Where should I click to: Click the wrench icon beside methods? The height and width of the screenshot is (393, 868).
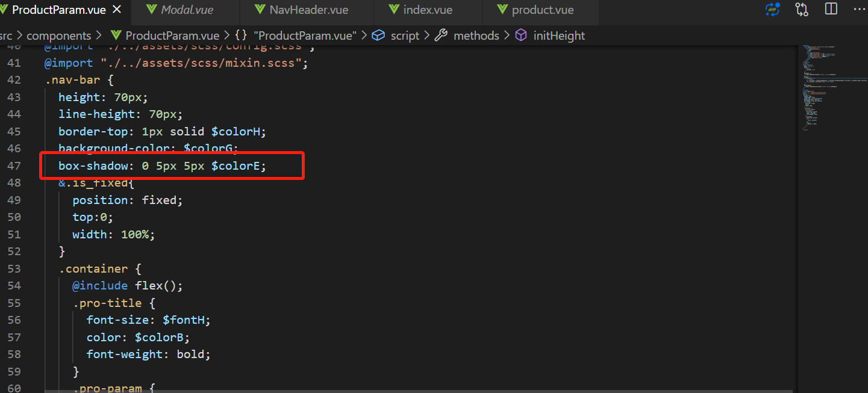click(x=441, y=36)
